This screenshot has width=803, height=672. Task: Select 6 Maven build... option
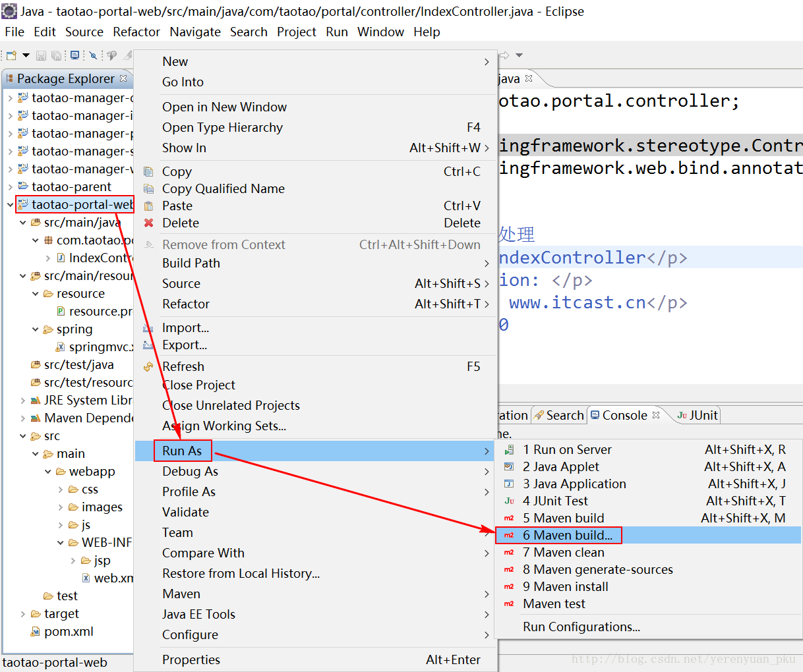(648, 535)
